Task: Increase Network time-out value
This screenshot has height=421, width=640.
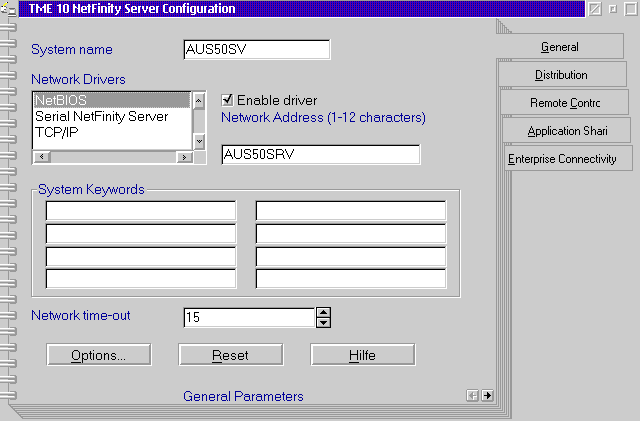Action: pos(323,313)
